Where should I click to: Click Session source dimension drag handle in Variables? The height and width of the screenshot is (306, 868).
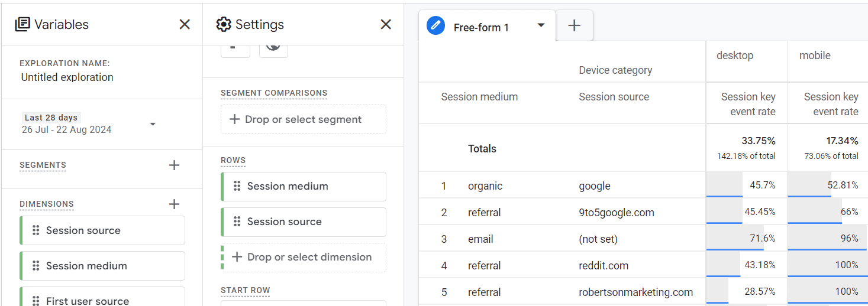(x=36, y=230)
